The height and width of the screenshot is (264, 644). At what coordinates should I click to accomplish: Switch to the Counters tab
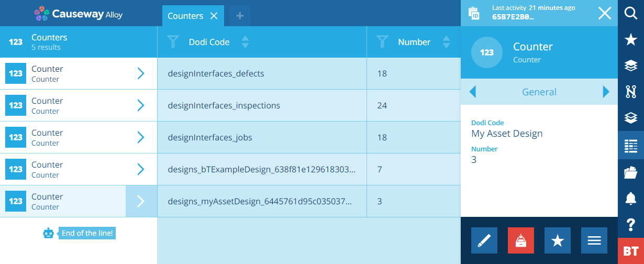185,16
